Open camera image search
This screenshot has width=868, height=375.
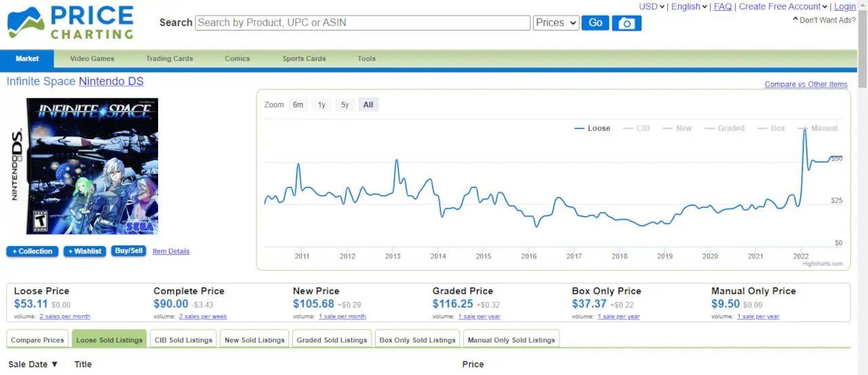(x=627, y=23)
